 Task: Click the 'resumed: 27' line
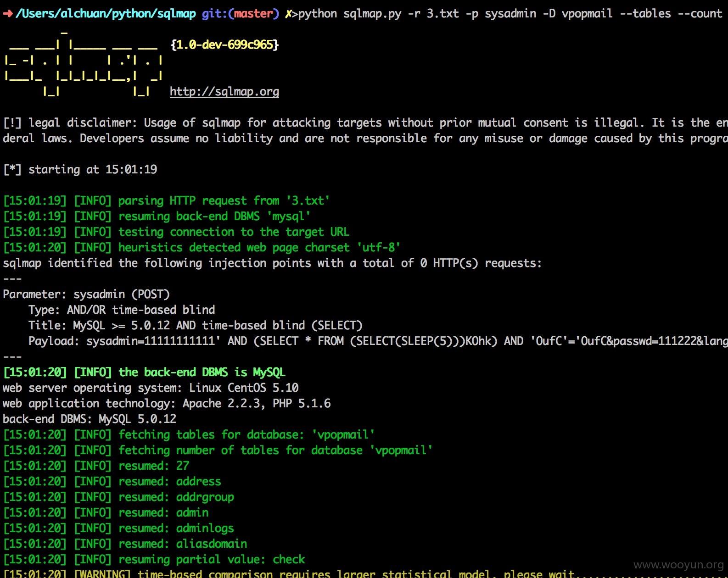point(96,466)
